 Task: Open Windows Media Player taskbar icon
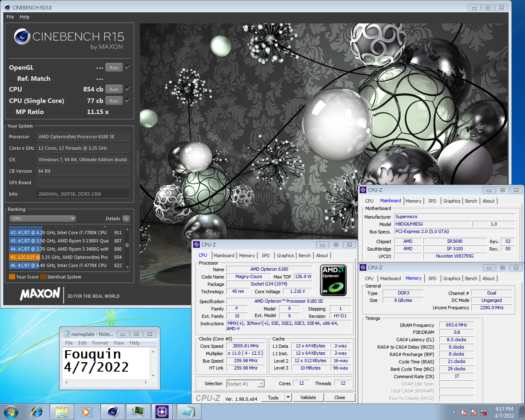[x=86, y=412]
